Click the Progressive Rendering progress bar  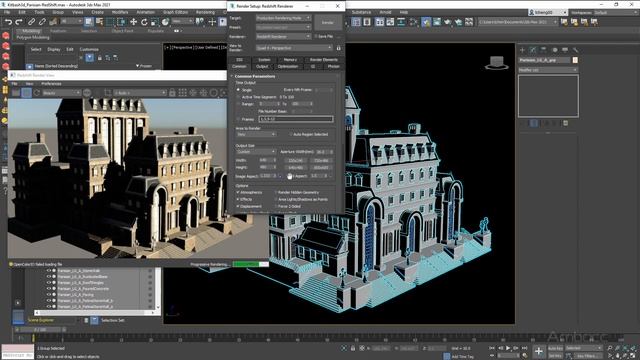click(250, 264)
